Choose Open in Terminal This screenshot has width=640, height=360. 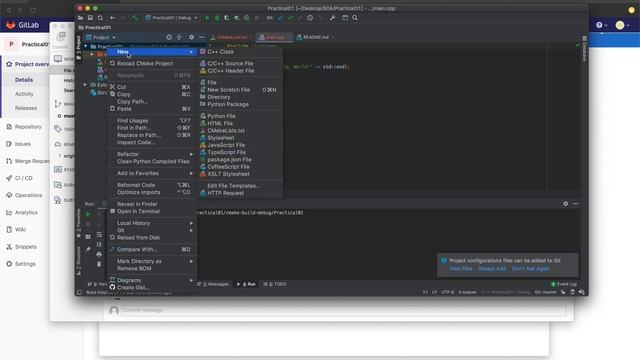(138, 211)
